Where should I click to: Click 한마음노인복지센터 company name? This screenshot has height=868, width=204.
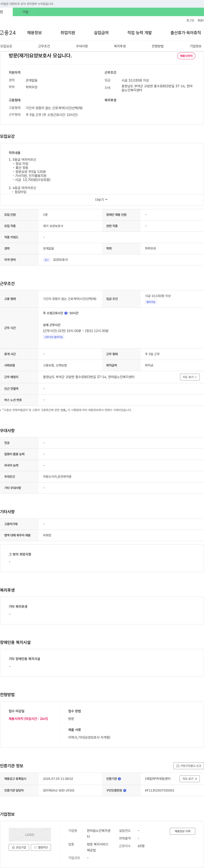coord(98,834)
